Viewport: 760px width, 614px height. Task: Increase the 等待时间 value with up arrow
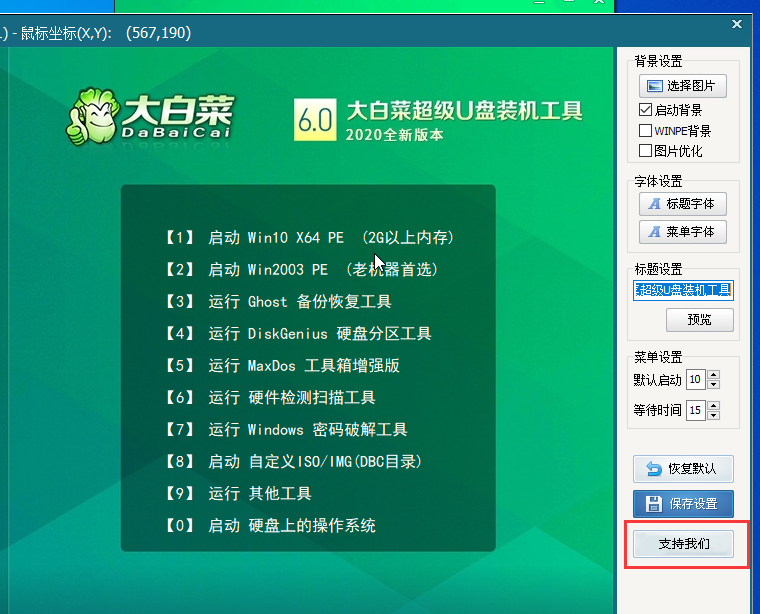click(x=713, y=405)
